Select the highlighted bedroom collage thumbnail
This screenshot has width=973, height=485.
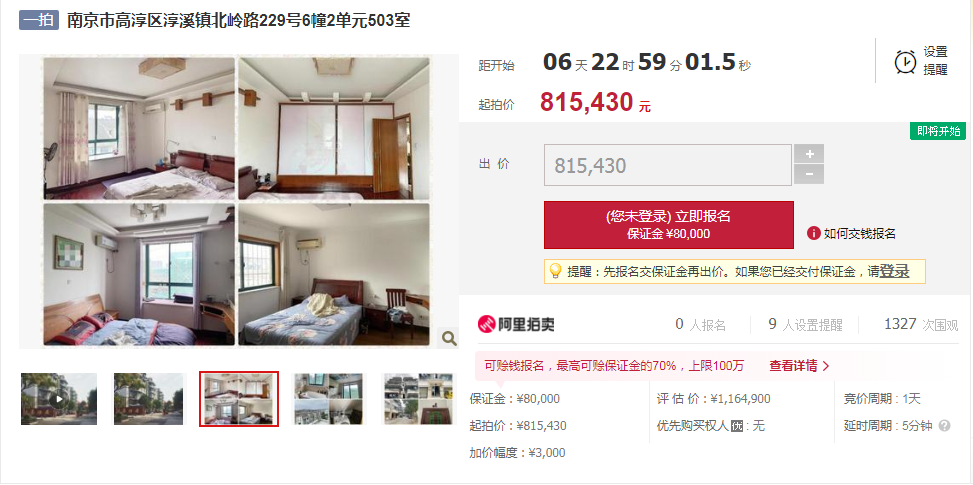pos(239,399)
